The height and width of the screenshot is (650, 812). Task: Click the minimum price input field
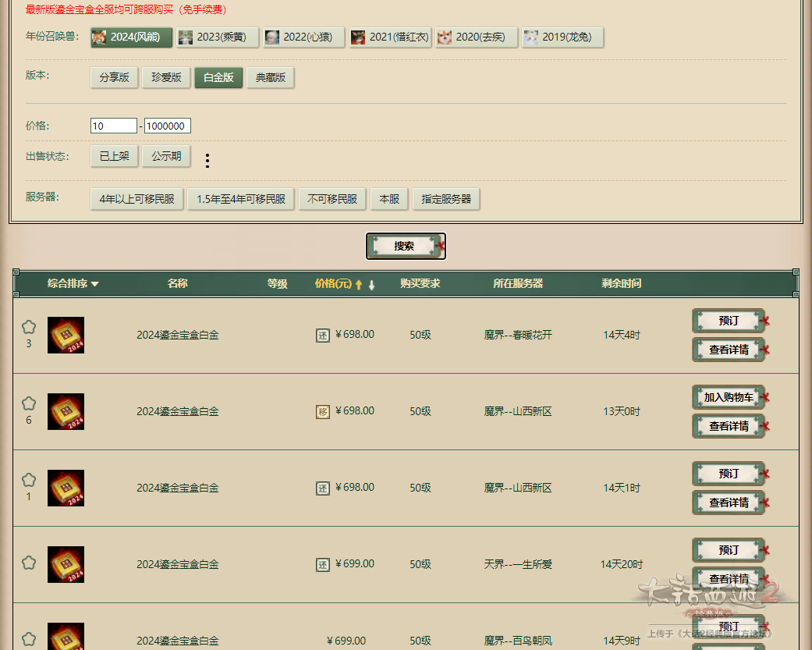tap(113, 126)
